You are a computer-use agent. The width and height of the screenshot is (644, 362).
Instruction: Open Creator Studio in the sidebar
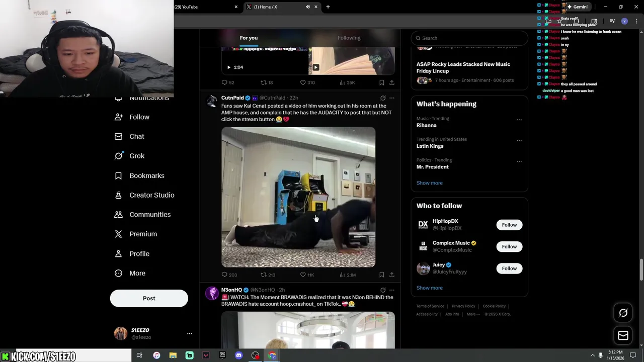click(145, 195)
